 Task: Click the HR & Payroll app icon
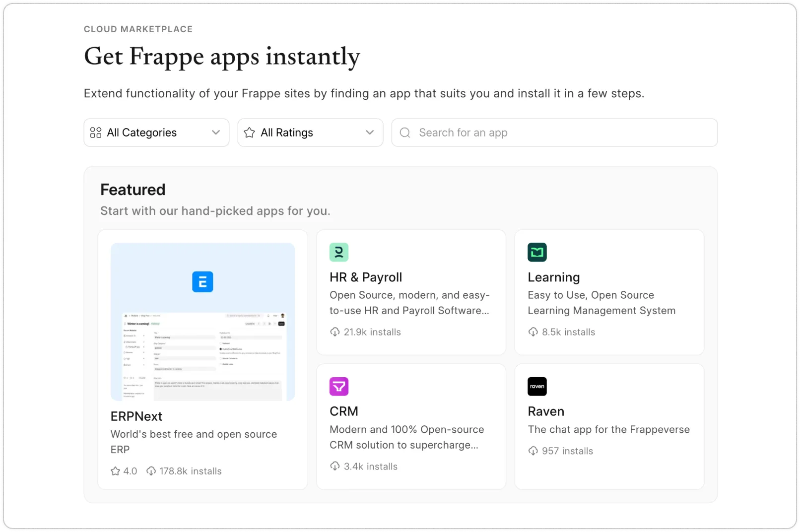pos(339,252)
